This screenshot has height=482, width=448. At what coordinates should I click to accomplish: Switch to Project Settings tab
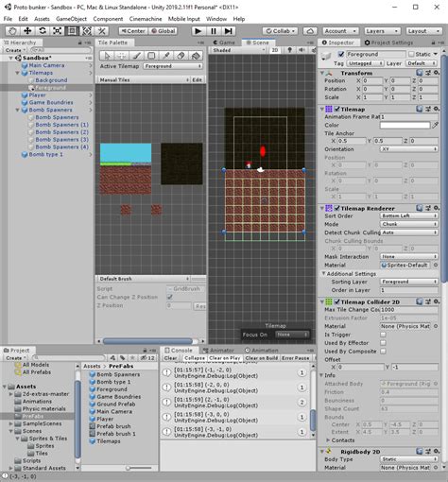coord(388,43)
